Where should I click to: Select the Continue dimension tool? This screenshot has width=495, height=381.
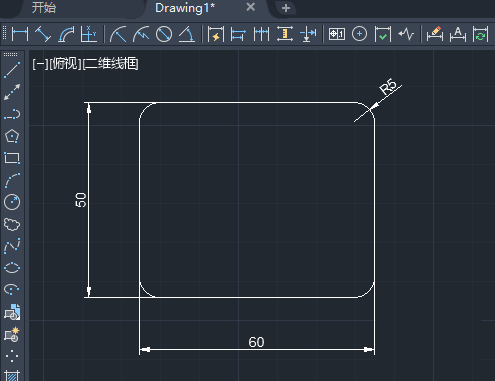point(261,34)
